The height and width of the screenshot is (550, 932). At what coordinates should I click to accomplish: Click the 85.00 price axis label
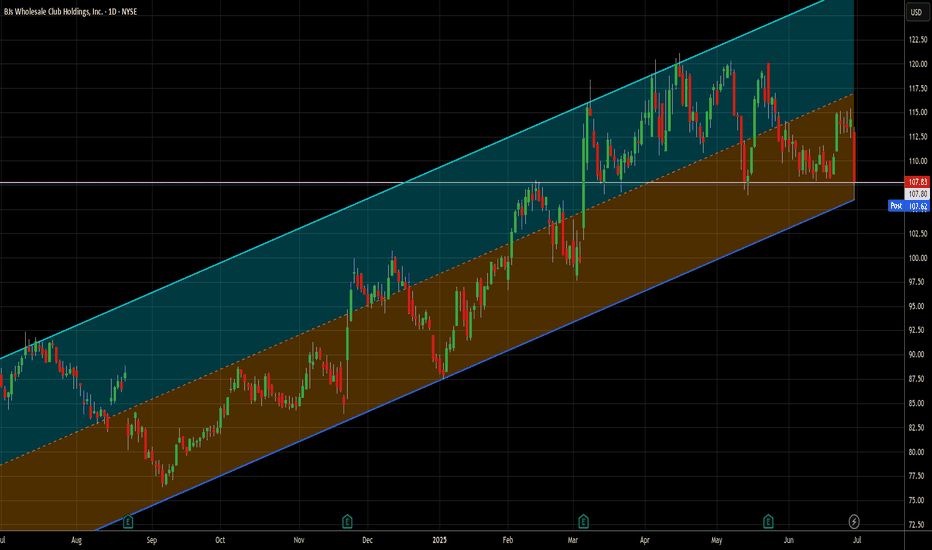click(917, 403)
